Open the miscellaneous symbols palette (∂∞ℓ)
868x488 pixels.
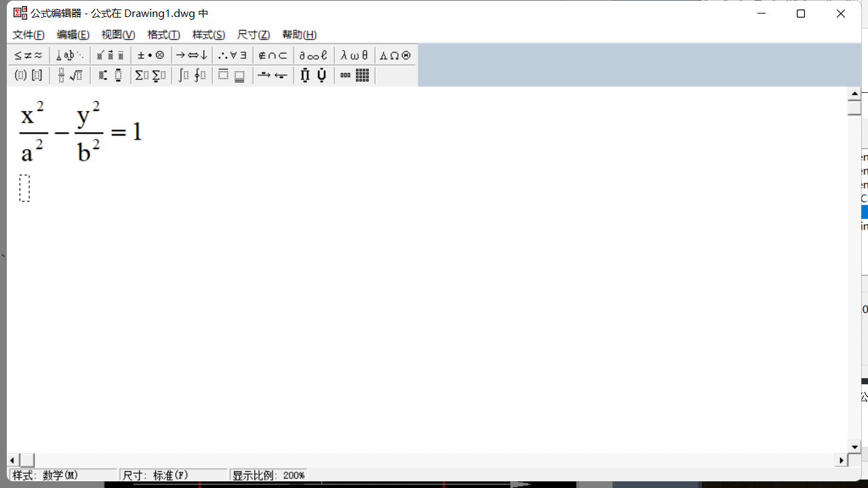pos(313,56)
